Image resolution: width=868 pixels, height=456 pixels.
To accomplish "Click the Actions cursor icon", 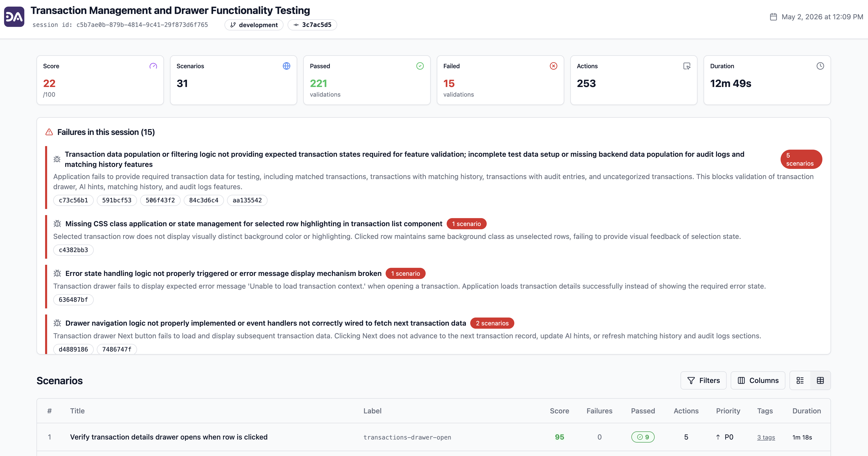I will click(x=687, y=66).
